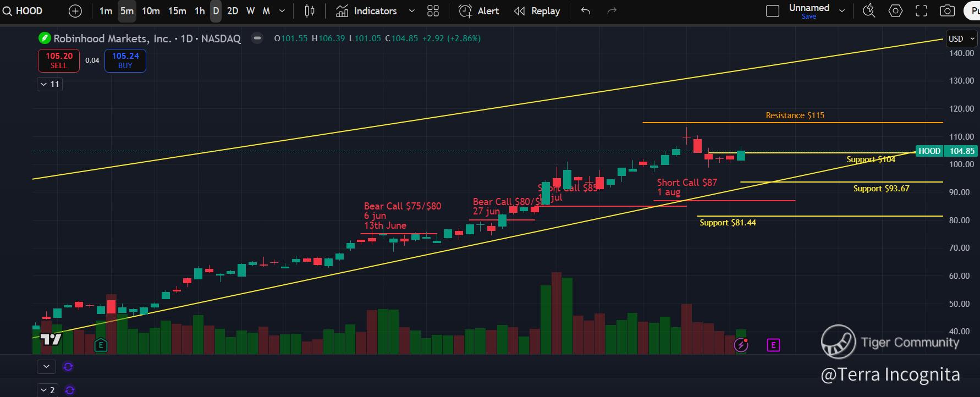Open the Indicators chart icon
The width and height of the screenshot is (980, 397).
pyautogui.click(x=342, y=11)
